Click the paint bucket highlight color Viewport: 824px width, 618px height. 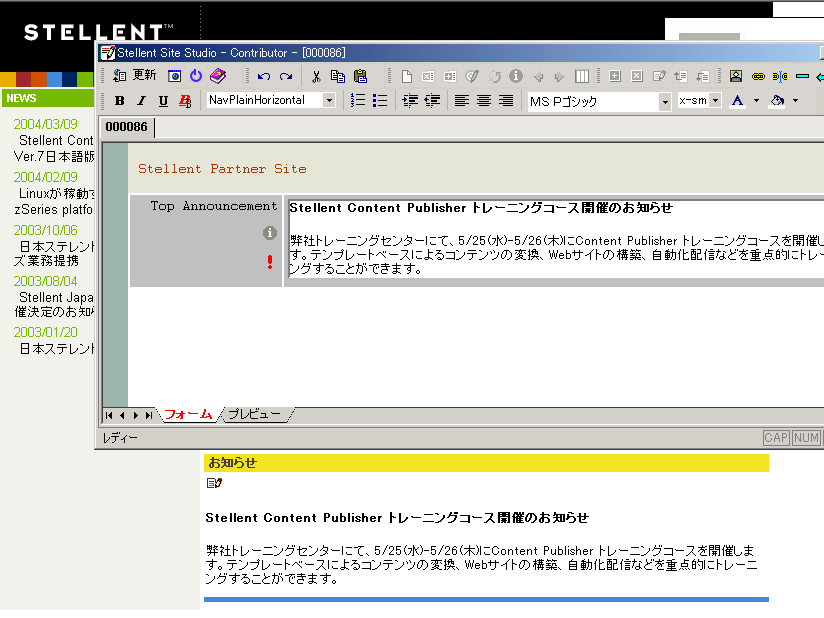(777, 100)
